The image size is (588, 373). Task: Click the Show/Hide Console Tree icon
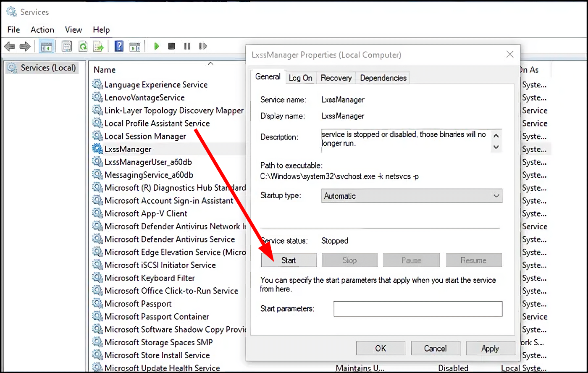coord(46,46)
